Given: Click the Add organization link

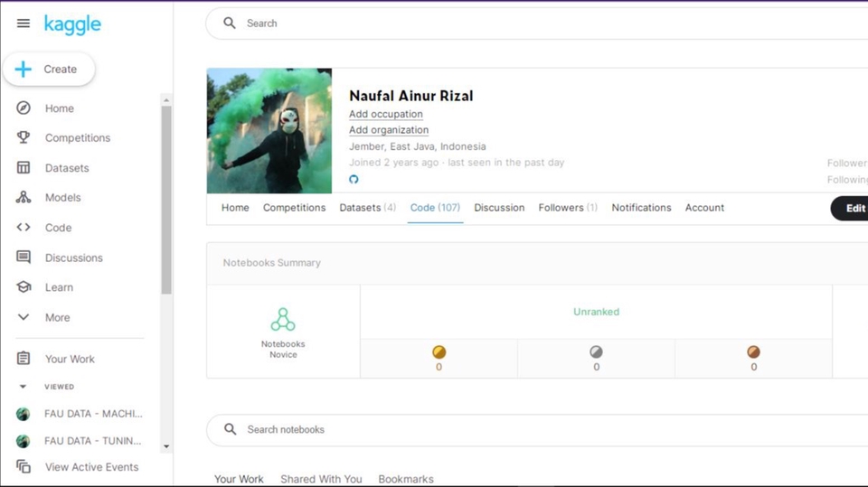Looking at the screenshot, I should click(x=389, y=130).
